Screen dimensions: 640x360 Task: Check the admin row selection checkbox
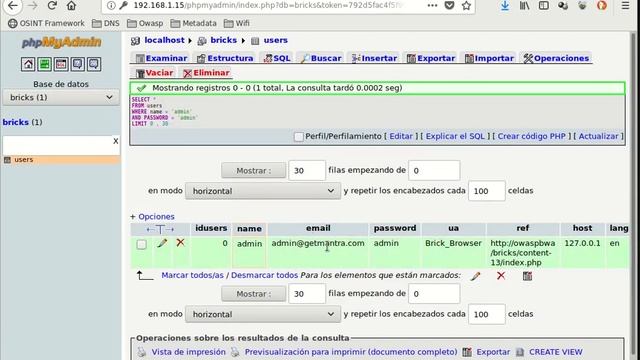142,244
